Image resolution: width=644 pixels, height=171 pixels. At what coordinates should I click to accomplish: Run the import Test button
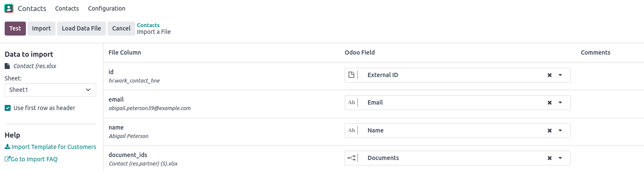pos(15,28)
